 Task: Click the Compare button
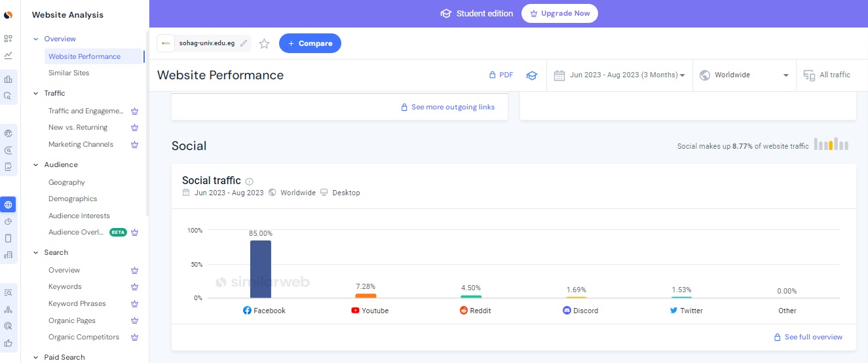point(310,43)
